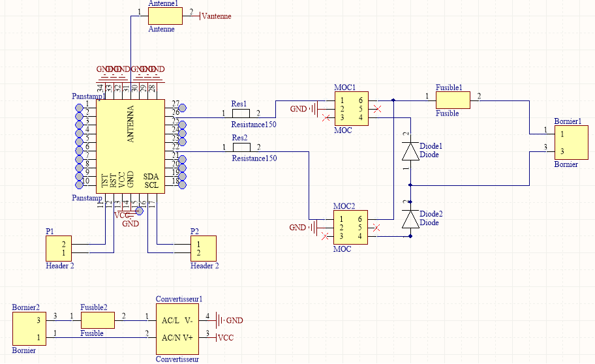This screenshot has width=595, height=364.
Task: Click the Bornier1 terminal block
Action: [567, 142]
